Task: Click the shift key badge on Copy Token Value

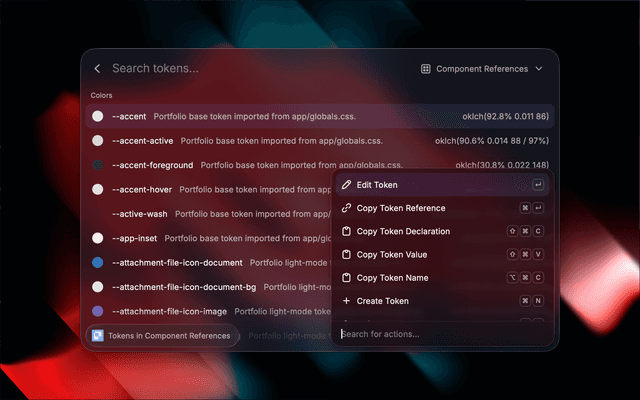Action: (512, 255)
